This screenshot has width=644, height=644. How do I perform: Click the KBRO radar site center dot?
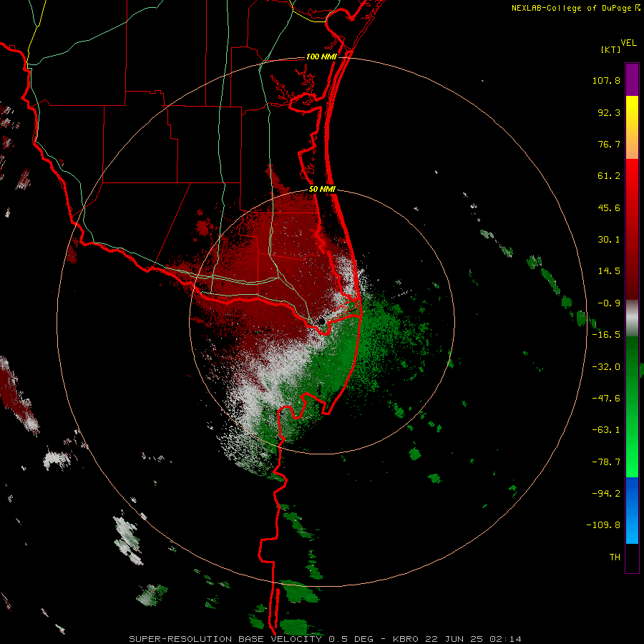tap(322, 322)
